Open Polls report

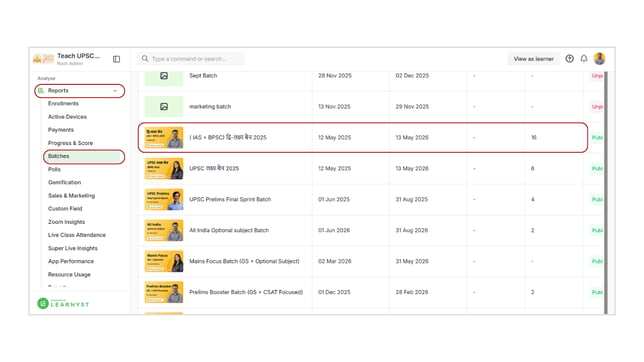click(54, 169)
